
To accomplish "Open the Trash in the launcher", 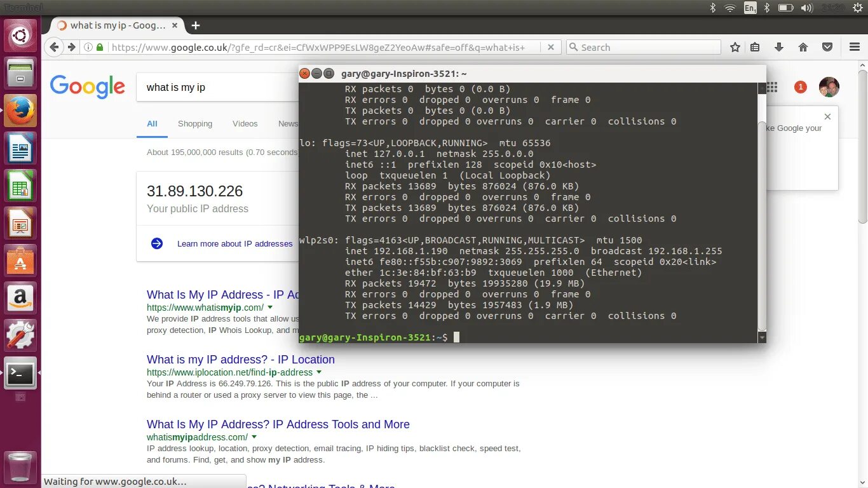I will [x=21, y=466].
